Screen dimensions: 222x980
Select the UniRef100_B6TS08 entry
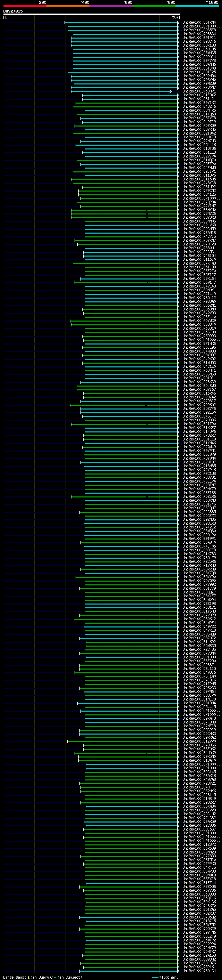pyautogui.click(x=199, y=68)
